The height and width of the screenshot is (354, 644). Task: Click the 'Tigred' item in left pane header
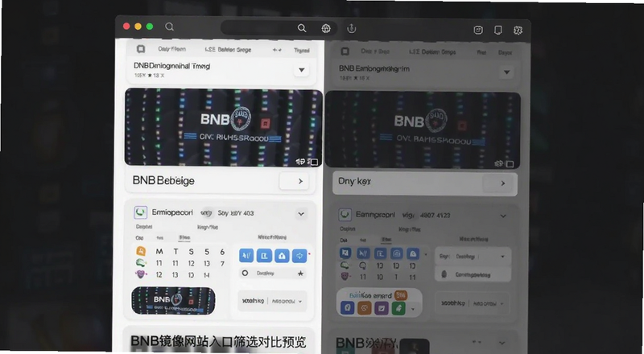[301, 51]
